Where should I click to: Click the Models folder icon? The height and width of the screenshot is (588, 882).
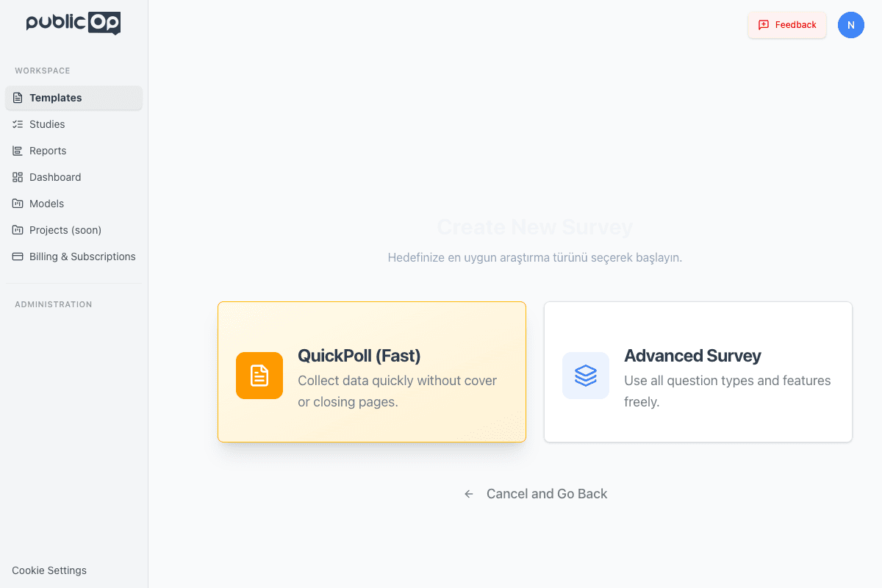18,204
